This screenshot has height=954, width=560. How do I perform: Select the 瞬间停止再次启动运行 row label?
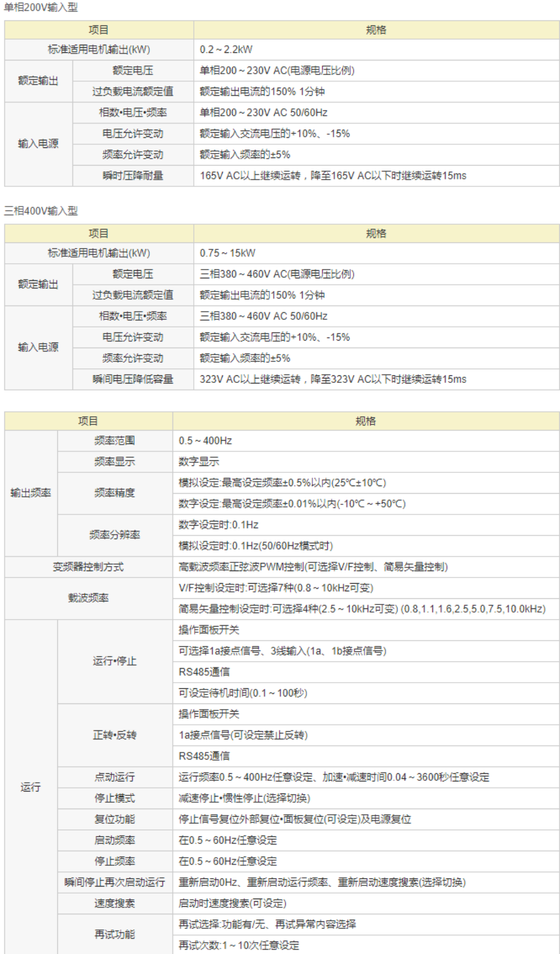pyautogui.click(x=115, y=882)
